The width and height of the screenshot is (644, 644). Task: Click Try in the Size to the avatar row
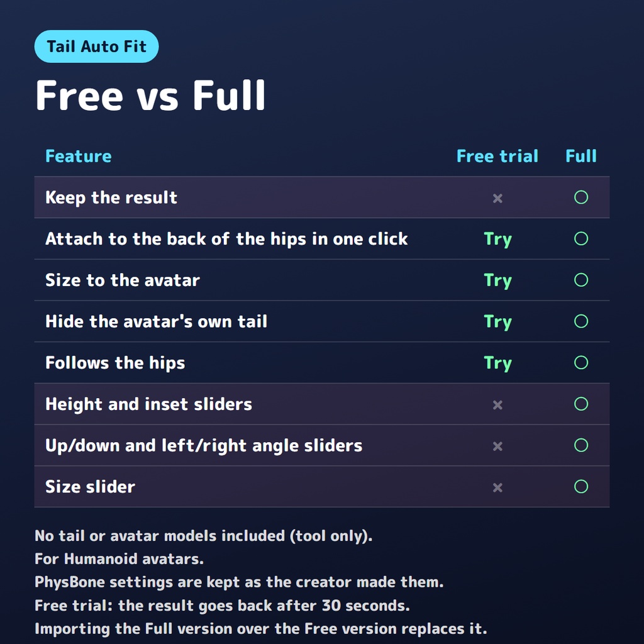pos(498,280)
